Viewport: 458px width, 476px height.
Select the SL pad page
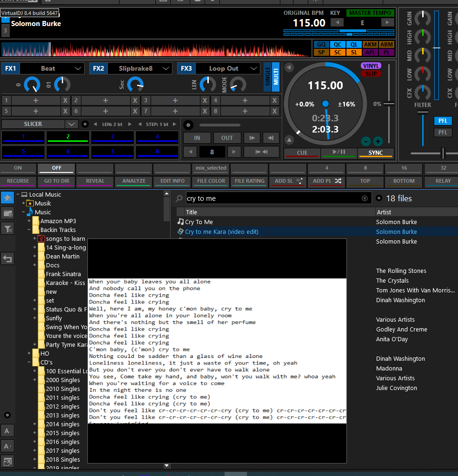[x=354, y=53]
